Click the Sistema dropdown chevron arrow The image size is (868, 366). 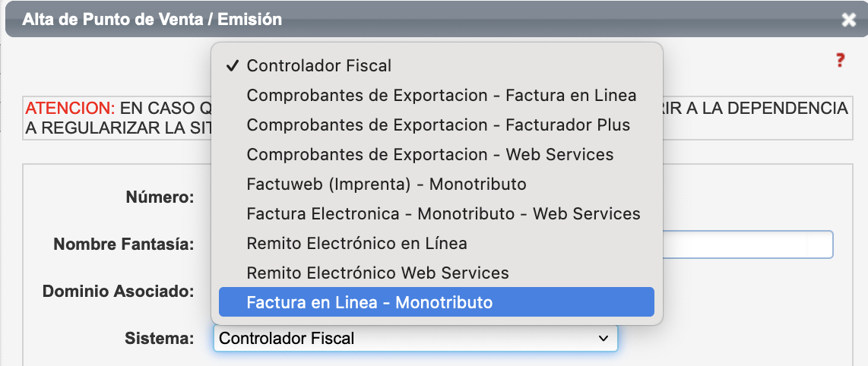pos(603,338)
